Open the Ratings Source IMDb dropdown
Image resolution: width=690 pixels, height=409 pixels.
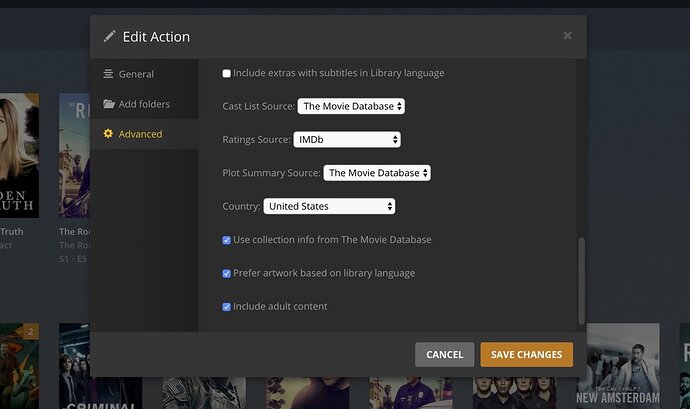348,139
